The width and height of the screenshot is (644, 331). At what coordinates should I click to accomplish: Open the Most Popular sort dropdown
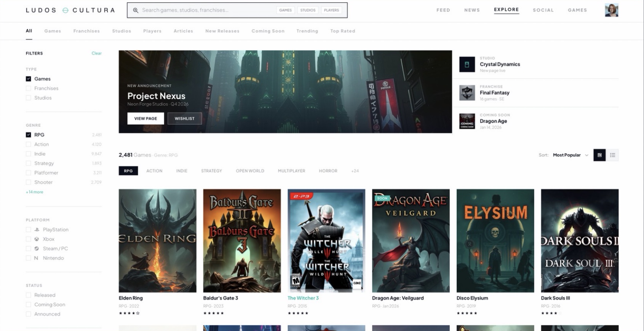[x=570, y=155]
